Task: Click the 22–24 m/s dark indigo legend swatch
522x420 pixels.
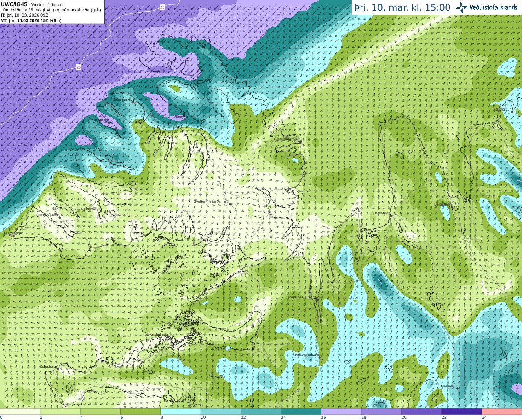Action: point(462,411)
